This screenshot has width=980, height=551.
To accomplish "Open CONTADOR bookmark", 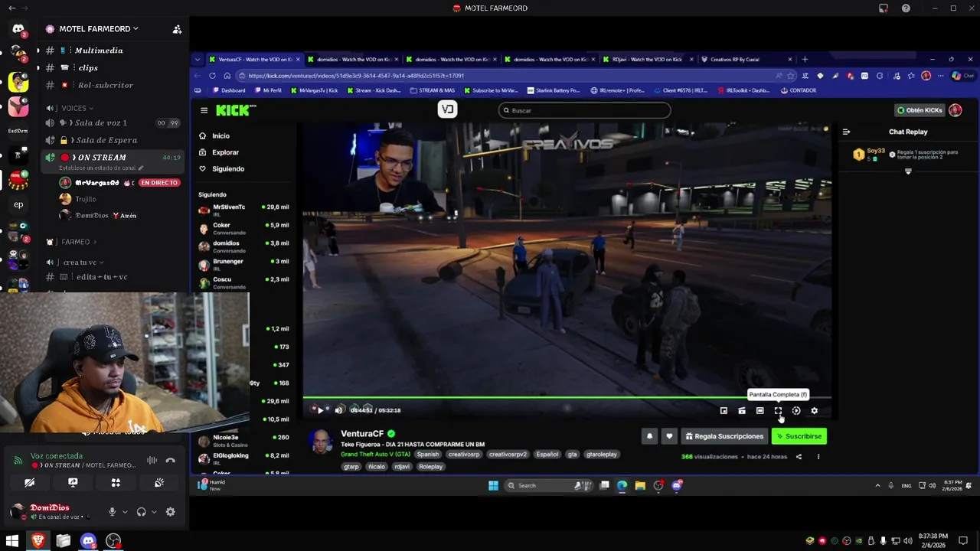I will coord(799,90).
